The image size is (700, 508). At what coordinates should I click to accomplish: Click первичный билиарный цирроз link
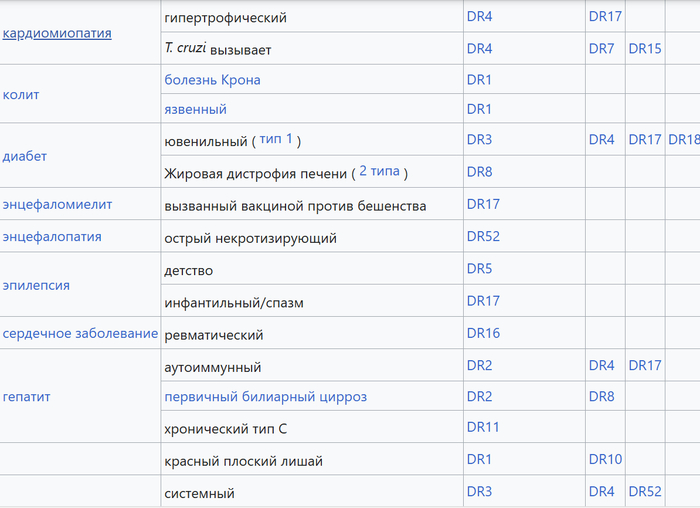point(265,397)
